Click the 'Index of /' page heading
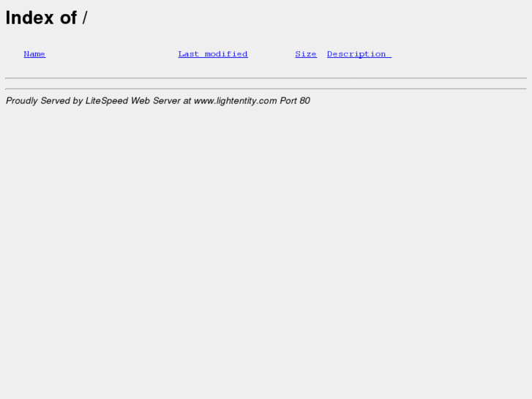 47,18
